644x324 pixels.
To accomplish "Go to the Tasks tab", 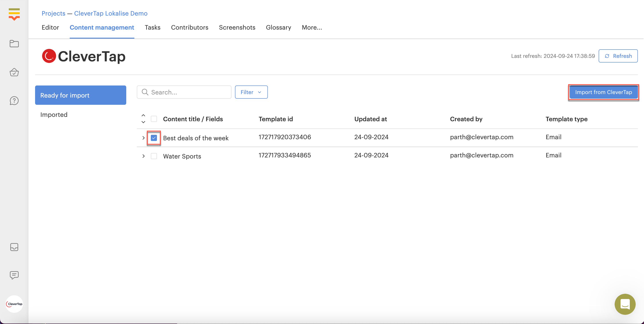I will 153,27.
